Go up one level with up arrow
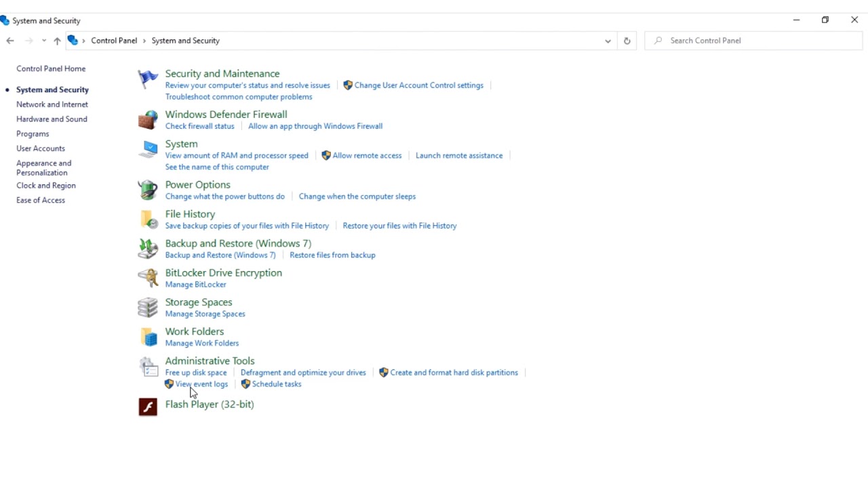 coord(57,41)
